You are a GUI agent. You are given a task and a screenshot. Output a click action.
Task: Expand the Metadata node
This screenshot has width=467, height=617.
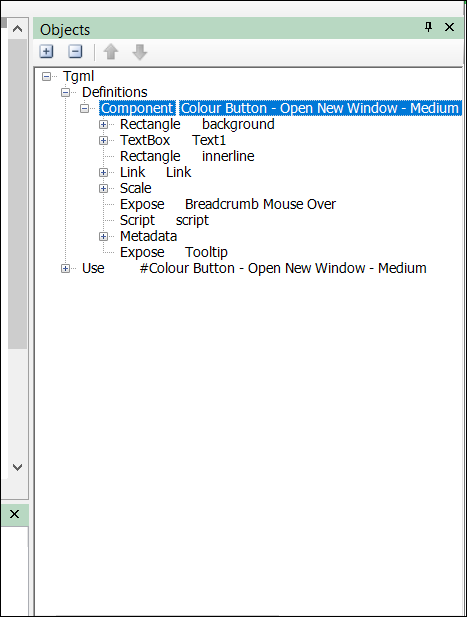[x=103, y=236]
